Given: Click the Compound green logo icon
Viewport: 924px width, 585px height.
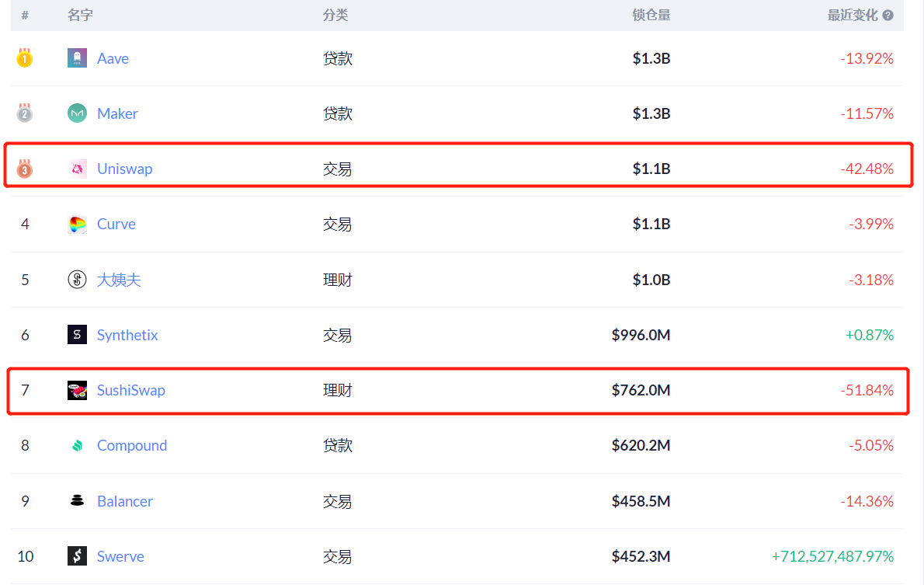Looking at the screenshot, I should (x=77, y=446).
